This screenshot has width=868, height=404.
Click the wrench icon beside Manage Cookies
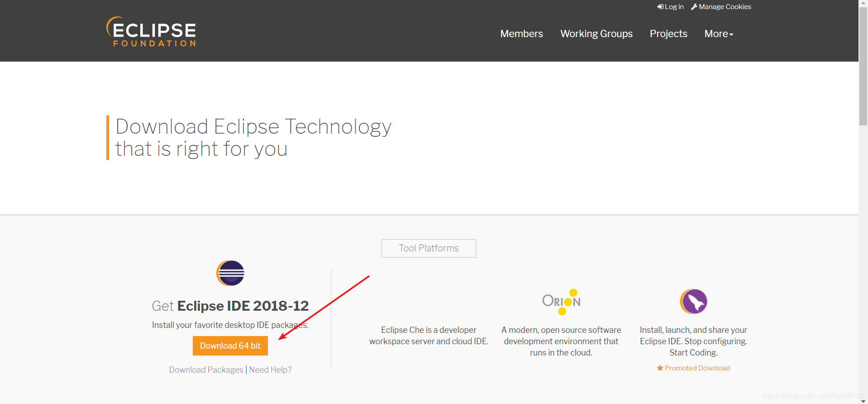694,7
